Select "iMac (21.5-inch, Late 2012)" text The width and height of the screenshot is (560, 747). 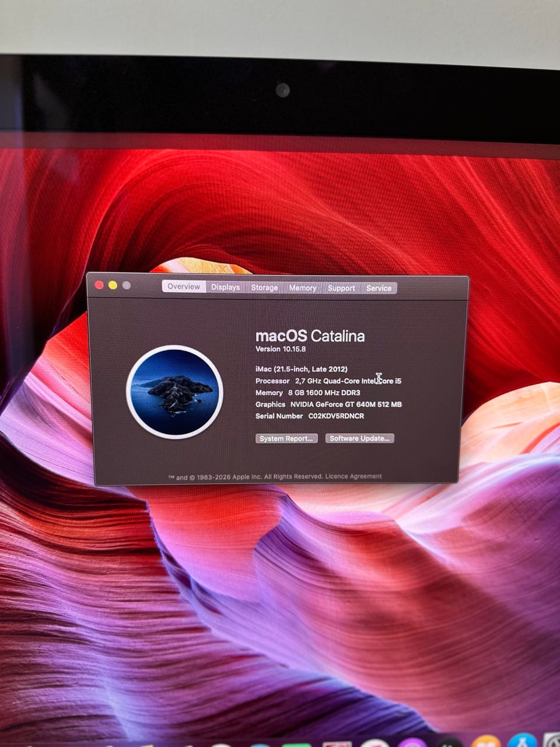pos(302,369)
